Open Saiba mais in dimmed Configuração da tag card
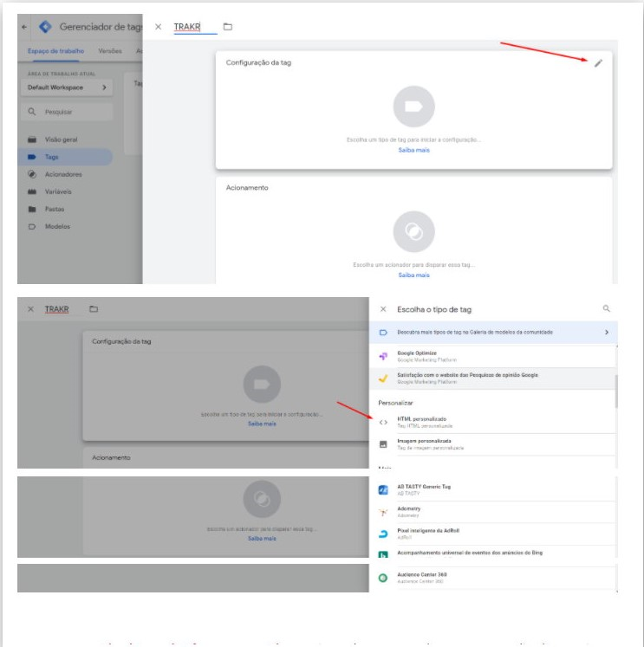The width and height of the screenshot is (644, 647). click(x=262, y=424)
